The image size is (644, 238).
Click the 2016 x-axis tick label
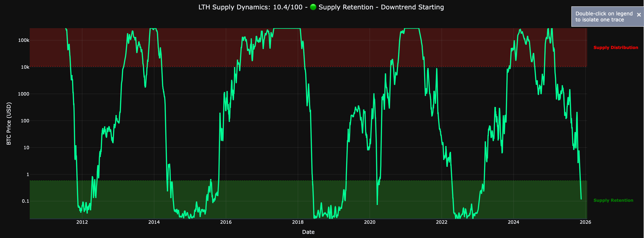(226, 222)
